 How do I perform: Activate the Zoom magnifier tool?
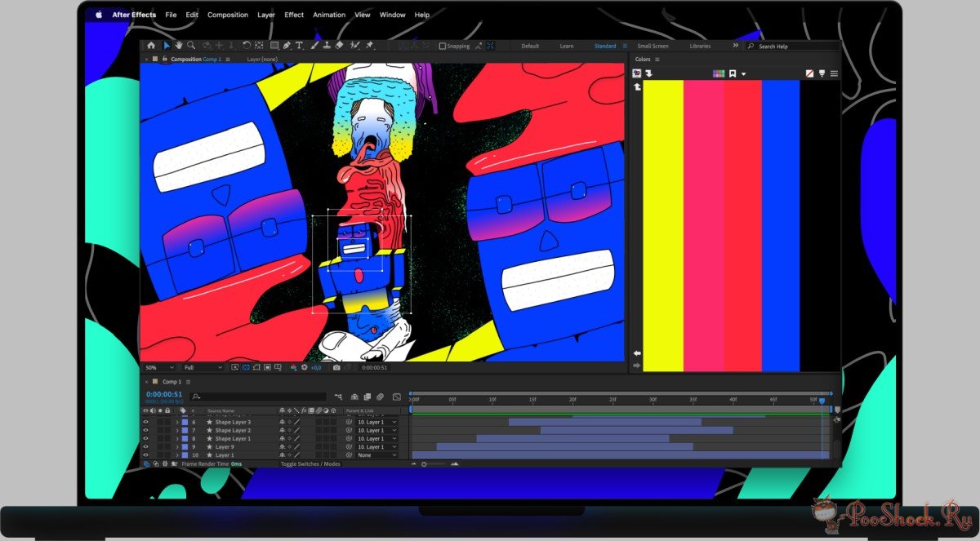pyautogui.click(x=191, y=46)
